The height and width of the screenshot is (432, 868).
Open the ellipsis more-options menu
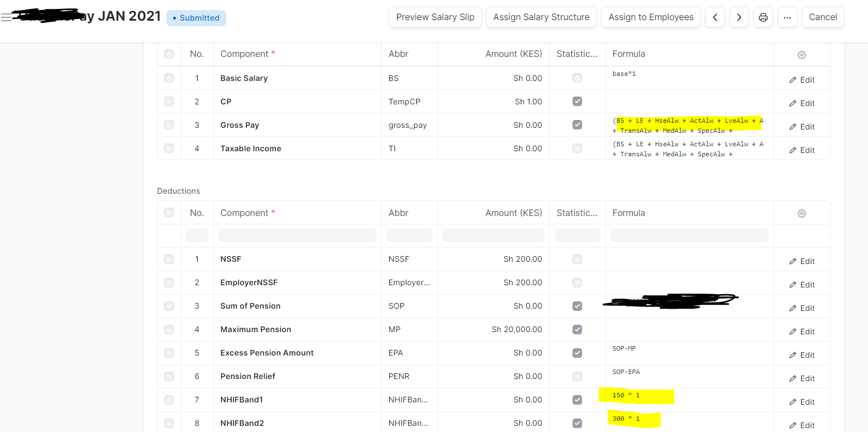pos(788,17)
